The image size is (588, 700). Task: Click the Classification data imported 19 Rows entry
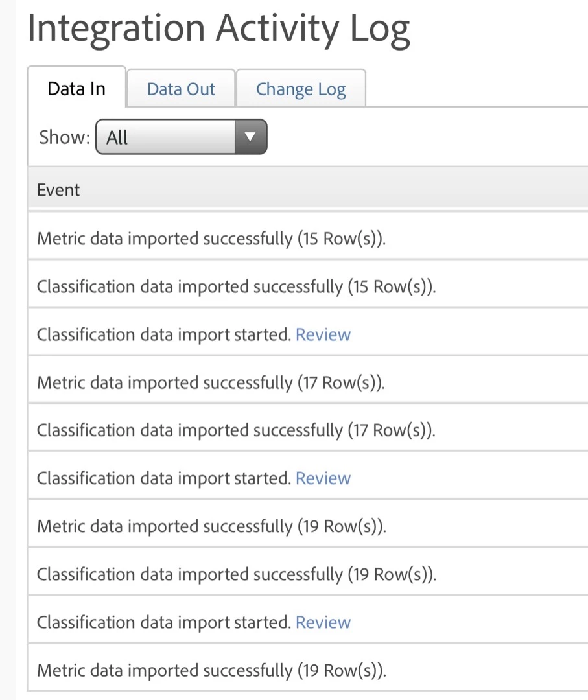pos(236,574)
